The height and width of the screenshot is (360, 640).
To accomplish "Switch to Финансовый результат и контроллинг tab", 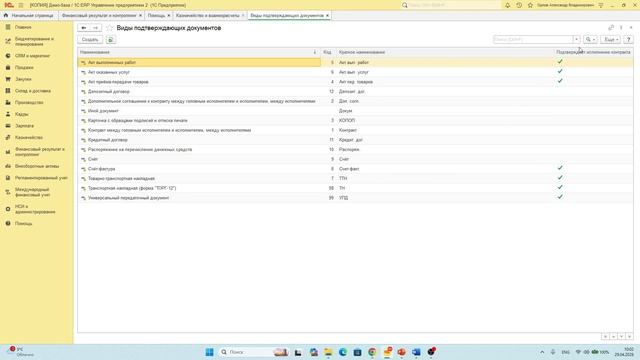I will (99, 16).
